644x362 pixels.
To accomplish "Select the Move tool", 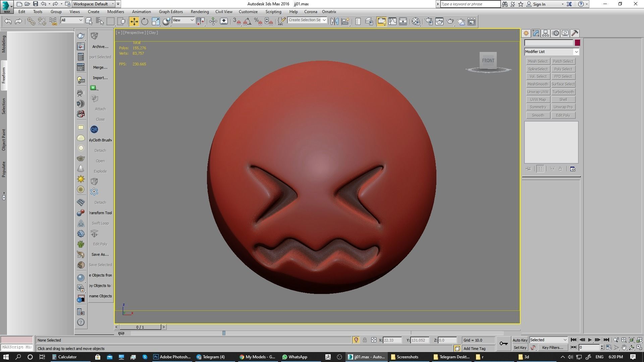I will pyautogui.click(x=134, y=21).
